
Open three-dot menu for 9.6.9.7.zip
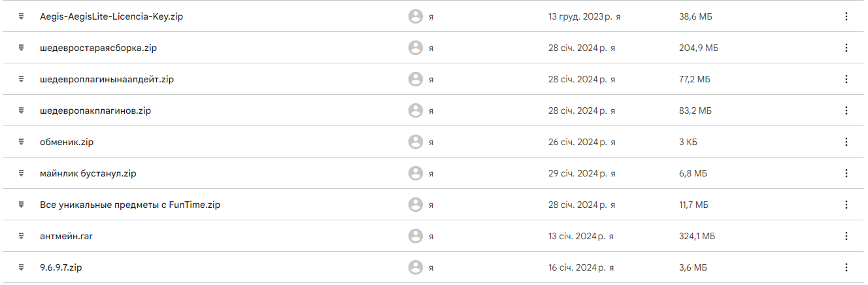coord(846,267)
